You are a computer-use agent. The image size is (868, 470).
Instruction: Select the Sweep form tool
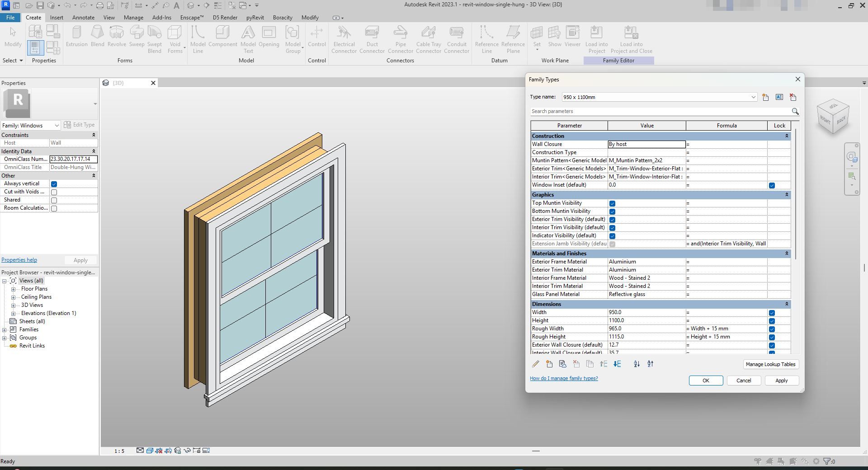[137, 37]
